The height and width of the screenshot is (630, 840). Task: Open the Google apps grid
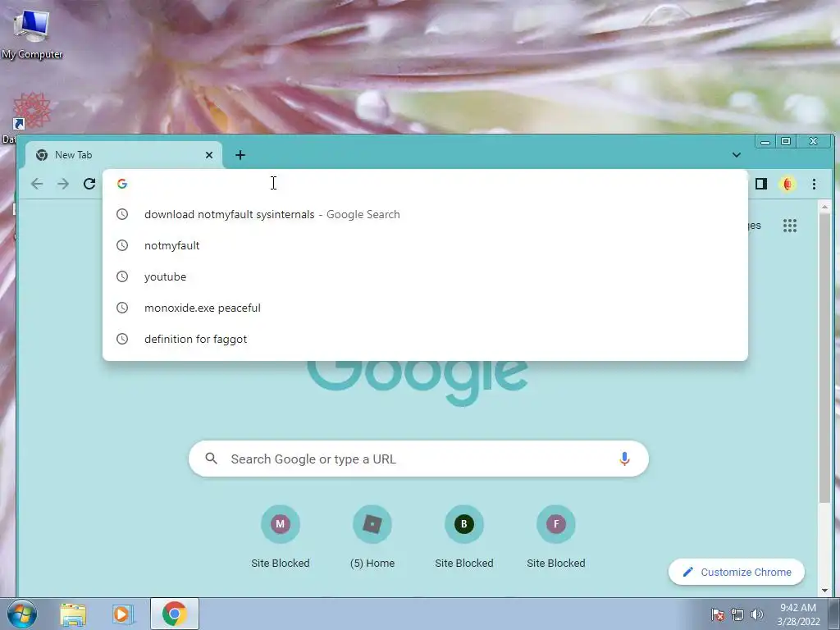tap(790, 226)
